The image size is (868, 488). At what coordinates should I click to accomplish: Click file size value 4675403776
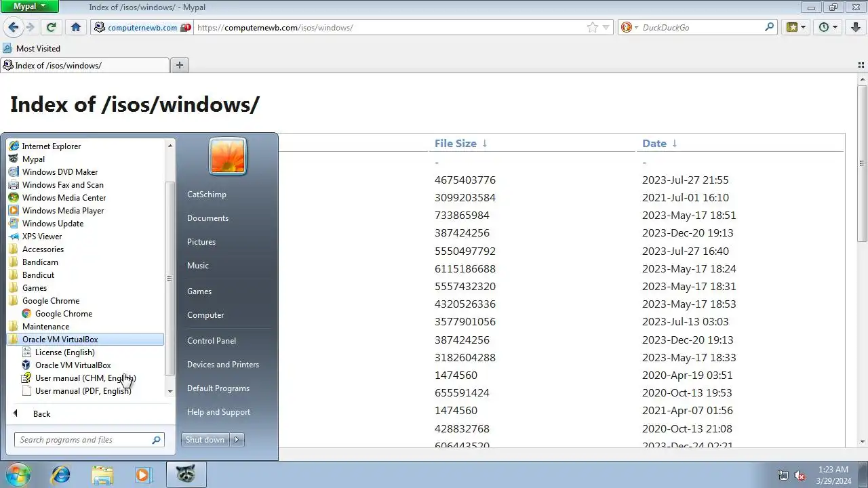tap(465, 180)
